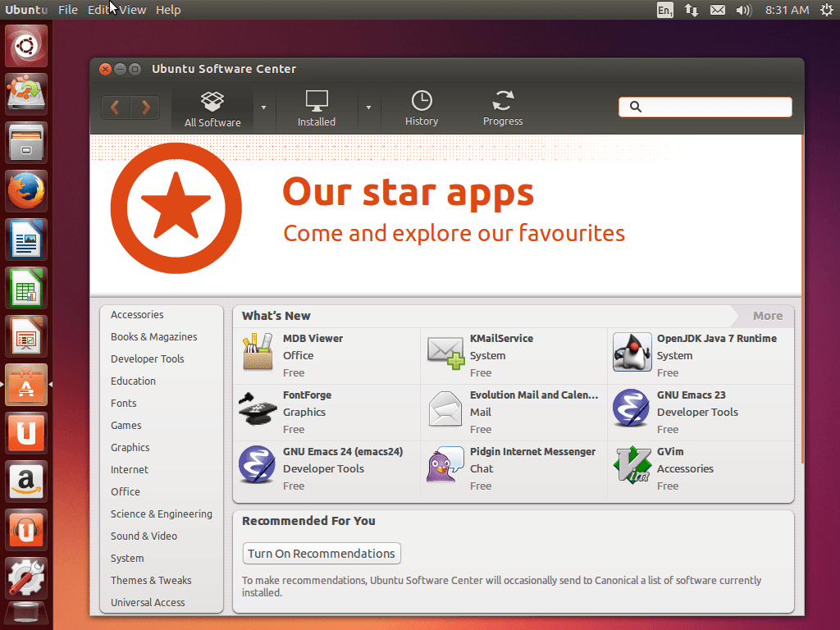The image size is (840, 630).
Task: Click the GNU Emacs 24 icon
Action: tap(257, 465)
